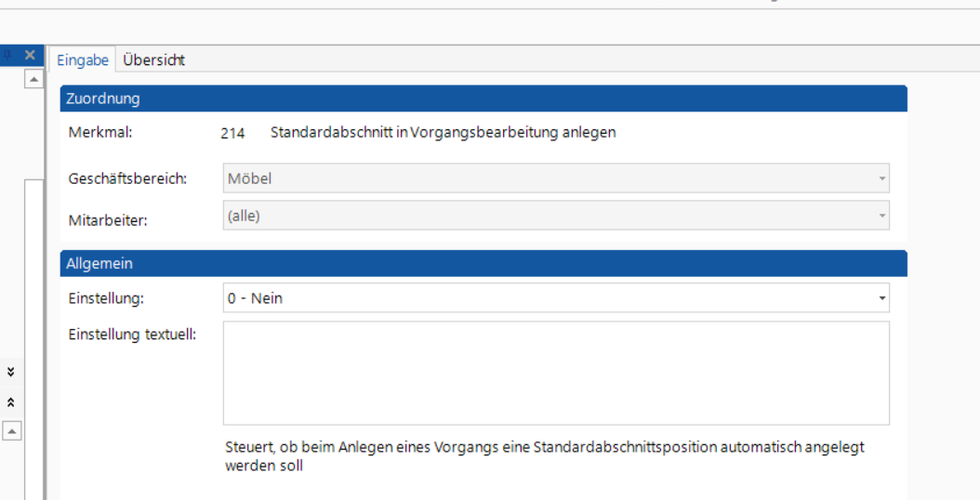
Task: Close the left side panel
Action: pos(30,56)
